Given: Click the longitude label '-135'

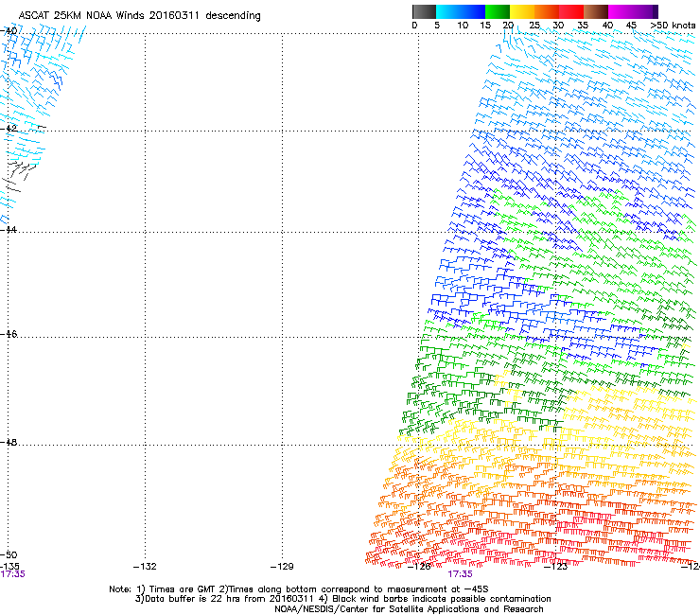Looking at the screenshot, I should tap(9, 567).
